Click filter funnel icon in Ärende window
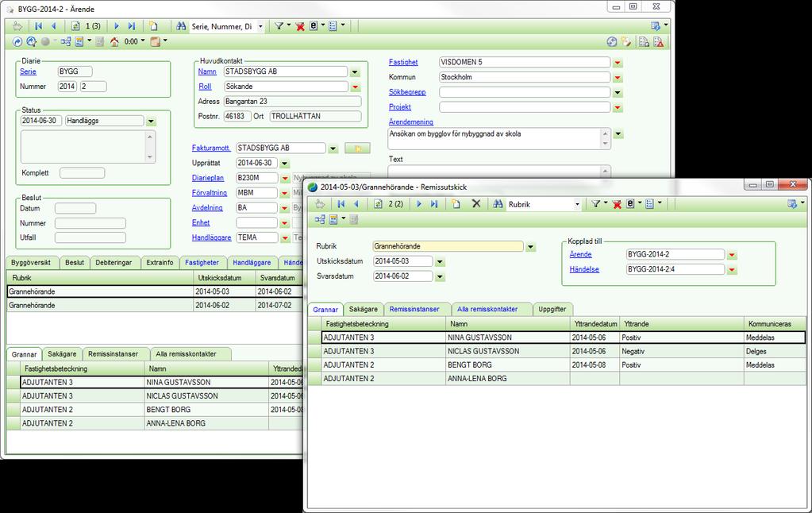This screenshot has width=812, height=513. [x=279, y=26]
